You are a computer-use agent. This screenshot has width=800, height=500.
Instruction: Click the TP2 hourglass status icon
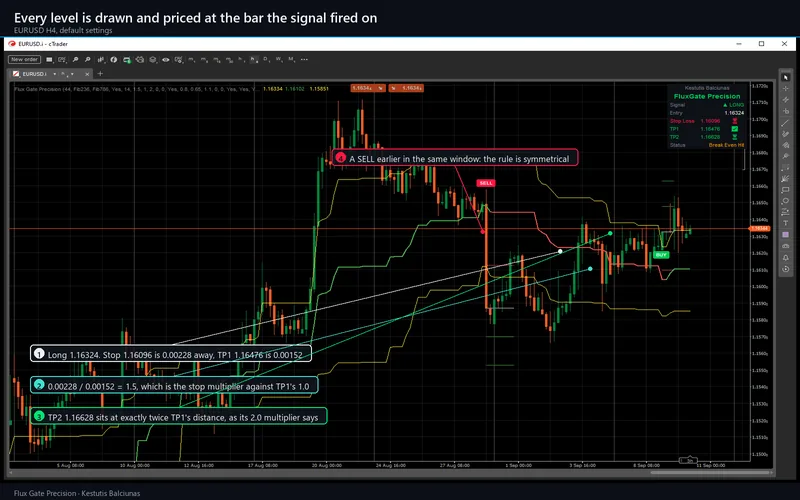pos(735,137)
